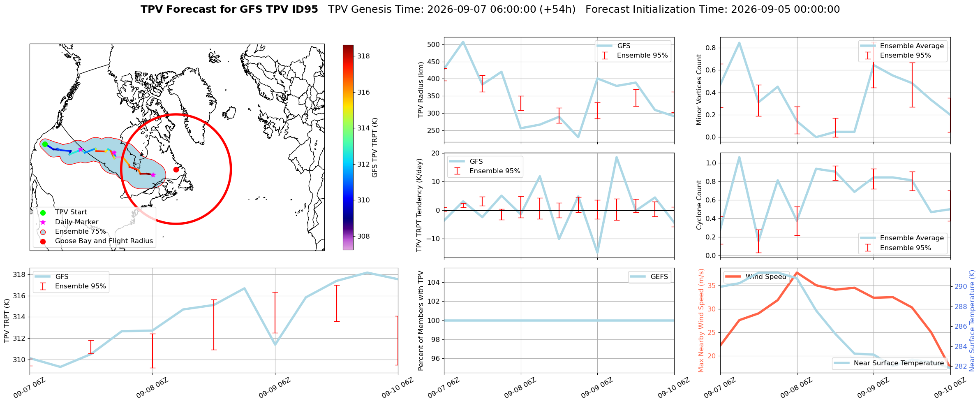This screenshot has width=980, height=404.
Task: Click the Wind Speed legend line sample
Action: tap(734, 276)
